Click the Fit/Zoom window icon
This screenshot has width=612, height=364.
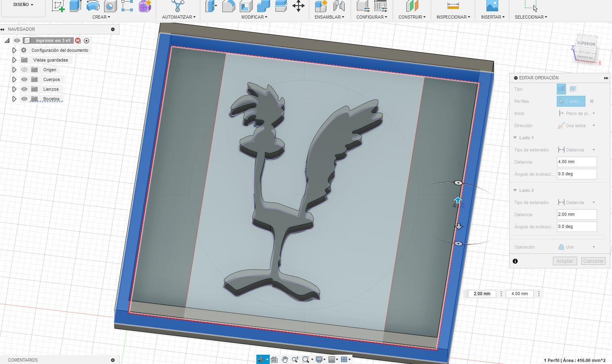[306, 360]
